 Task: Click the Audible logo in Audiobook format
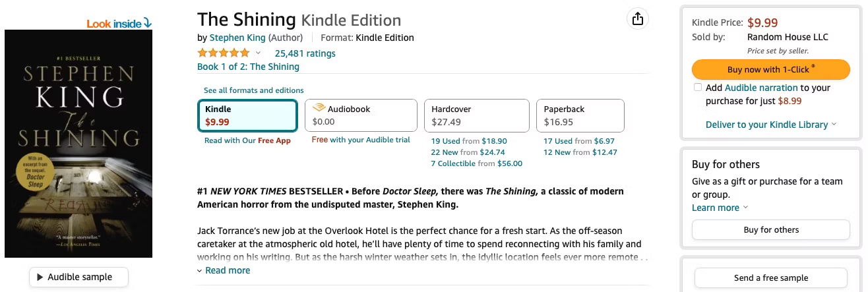319,108
